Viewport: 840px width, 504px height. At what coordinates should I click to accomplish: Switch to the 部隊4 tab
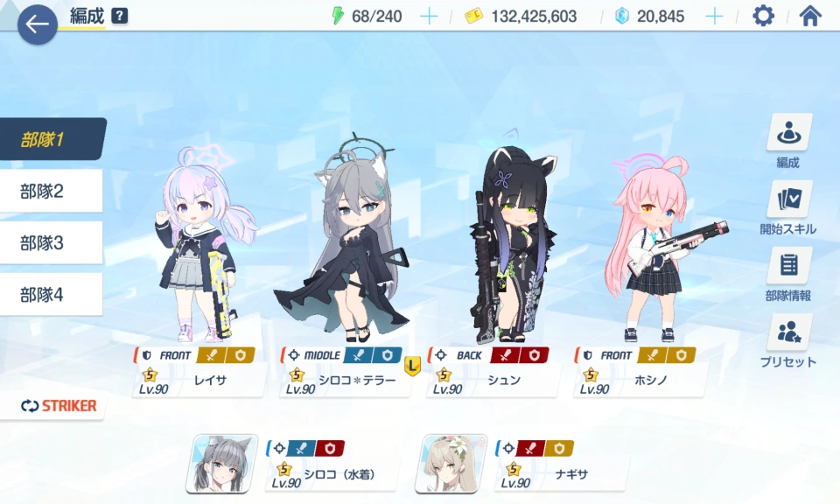point(51,294)
